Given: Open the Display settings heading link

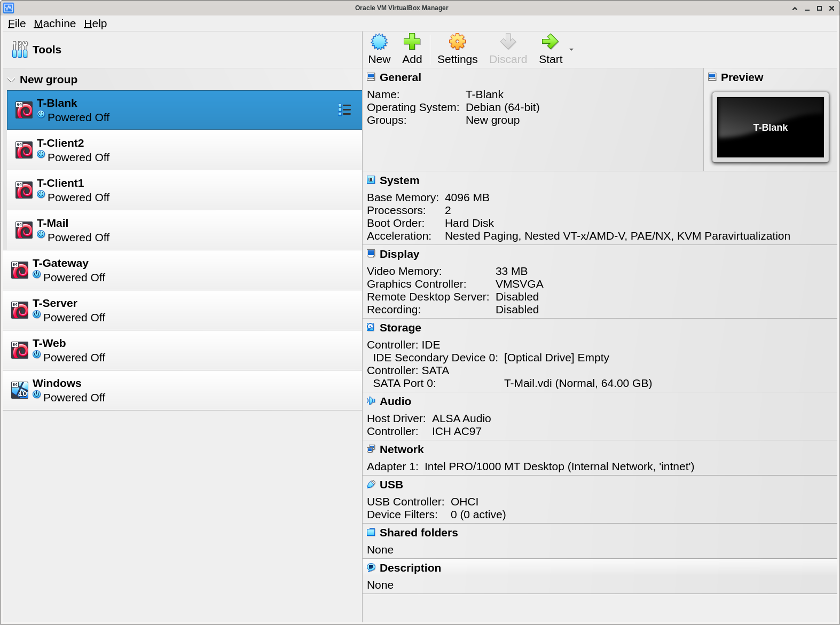Looking at the screenshot, I should point(399,254).
